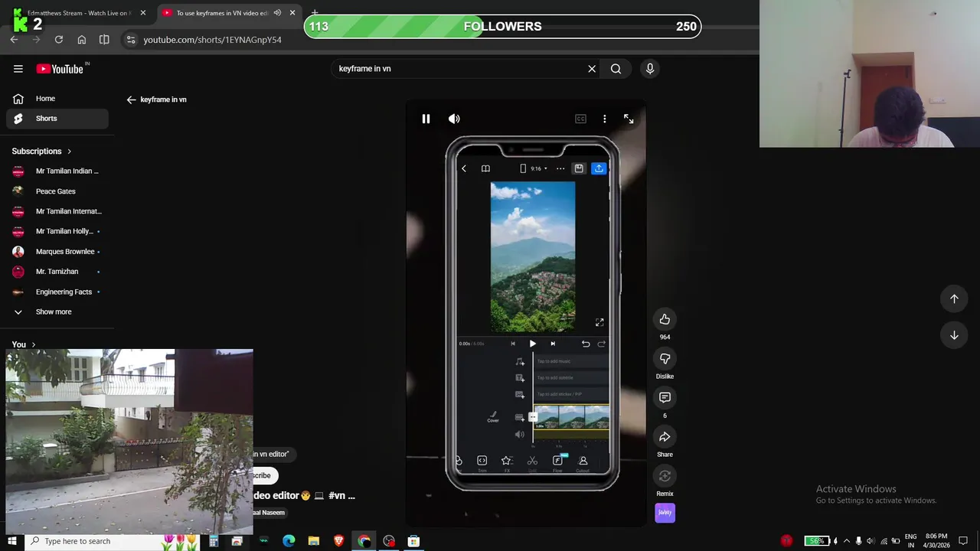Like the Short with 964 likes
The width and height of the screenshot is (980, 551).
pos(665,319)
